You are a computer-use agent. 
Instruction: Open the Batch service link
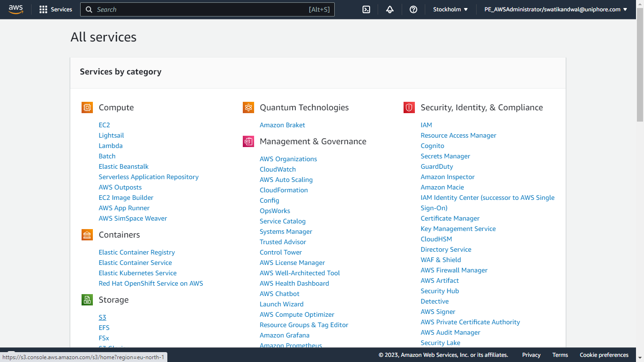(x=107, y=156)
